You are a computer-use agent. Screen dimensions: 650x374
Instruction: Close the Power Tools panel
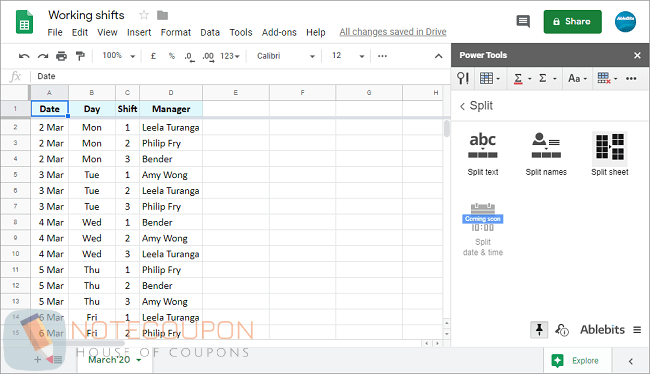(x=637, y=55)
